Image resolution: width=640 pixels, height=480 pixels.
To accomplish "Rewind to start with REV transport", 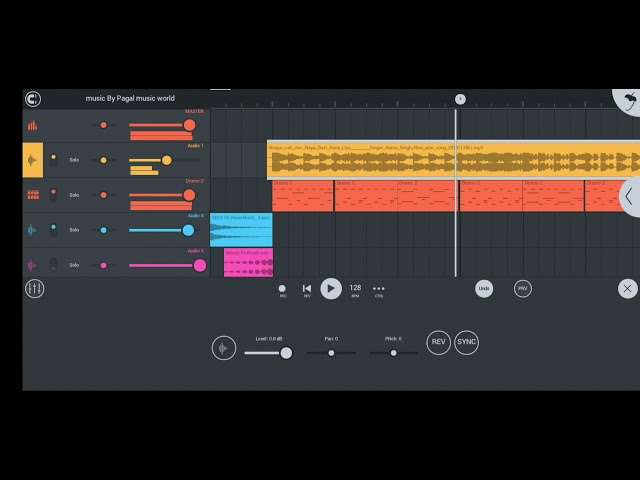I will [307, 291].
